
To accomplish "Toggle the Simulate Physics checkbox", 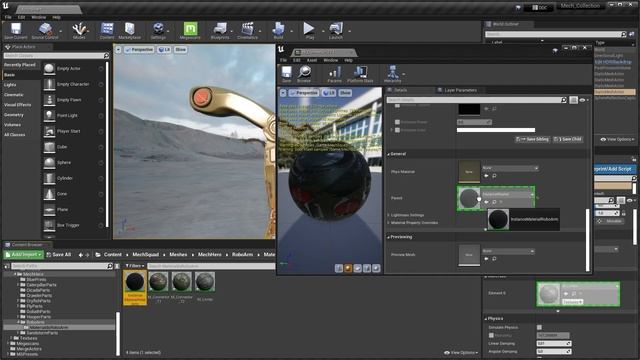I will point(540,327).
